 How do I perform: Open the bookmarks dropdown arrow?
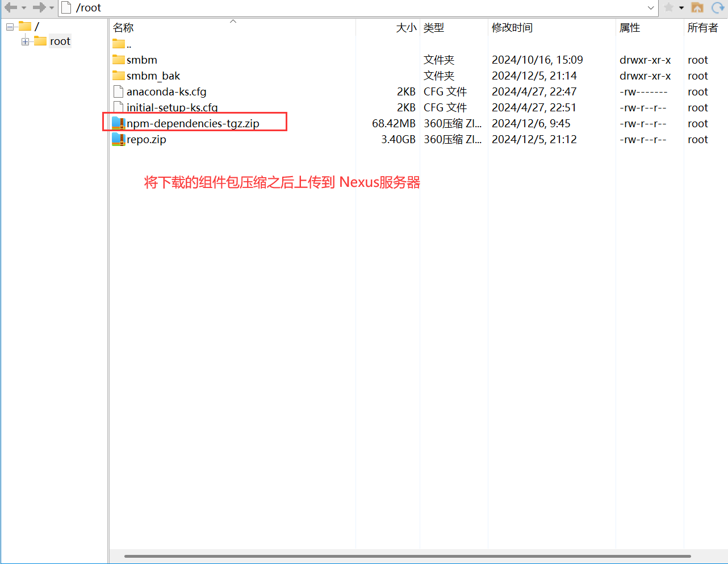point(681,8)
